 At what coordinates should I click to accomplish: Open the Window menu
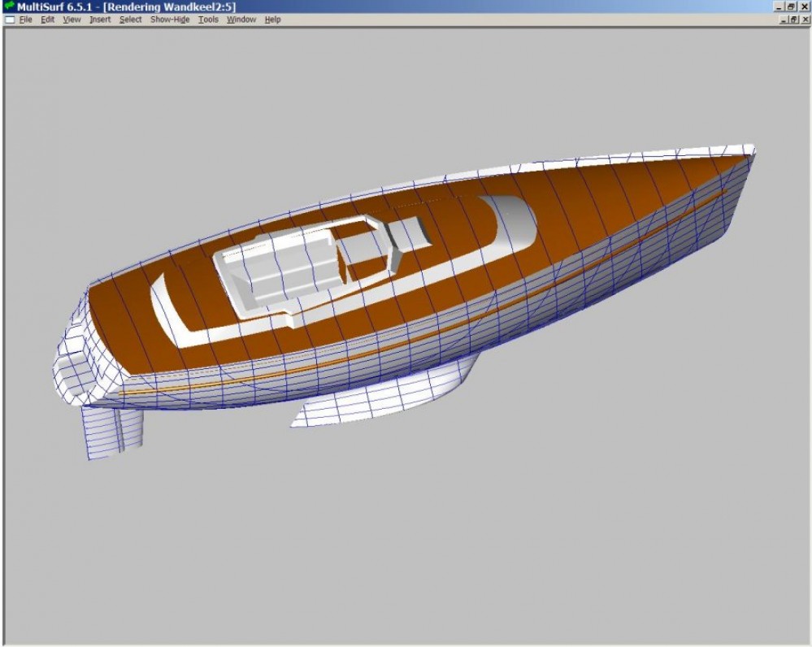point(241,20)
